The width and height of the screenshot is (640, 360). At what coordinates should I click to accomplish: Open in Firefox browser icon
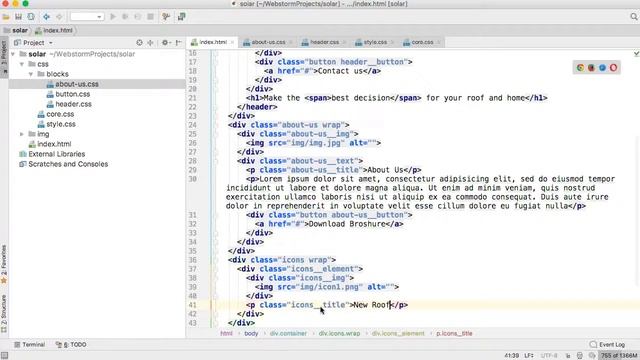[591, 68]
